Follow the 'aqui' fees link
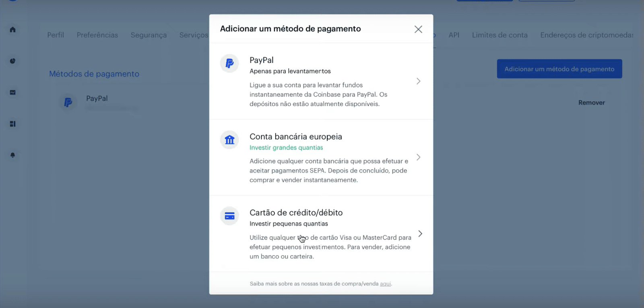 click(x=385, y=284)
